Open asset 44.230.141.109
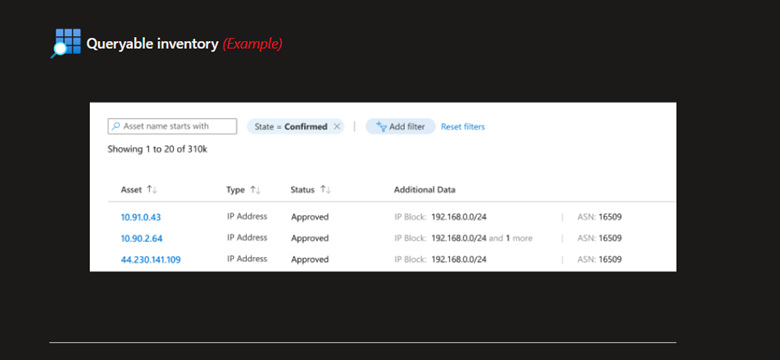The height and width of the screenshot is (360, 780). [x=151, y=260]
